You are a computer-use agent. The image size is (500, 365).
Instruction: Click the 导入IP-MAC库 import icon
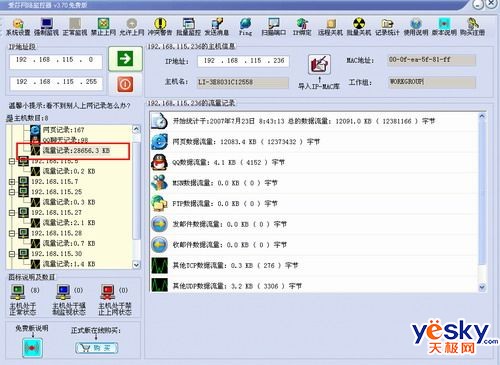tap(319, 64)
